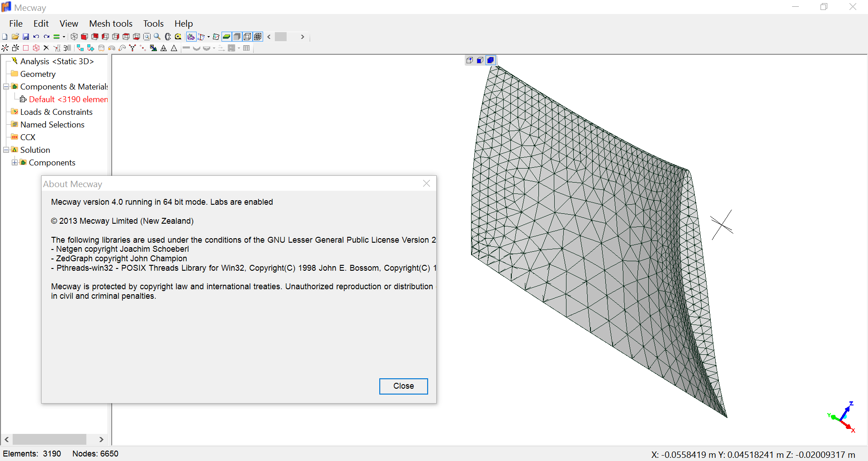Click the Move/copy tool with cyan squares
Image resolution: width=868 pixels, height=461 pixels.
coord(80,48)
